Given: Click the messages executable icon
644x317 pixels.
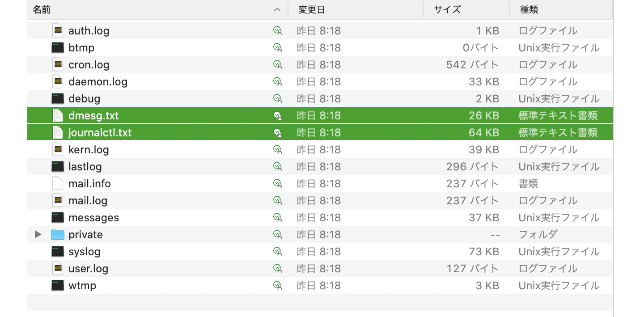Looking at the screenshot, I should point(57,218).
